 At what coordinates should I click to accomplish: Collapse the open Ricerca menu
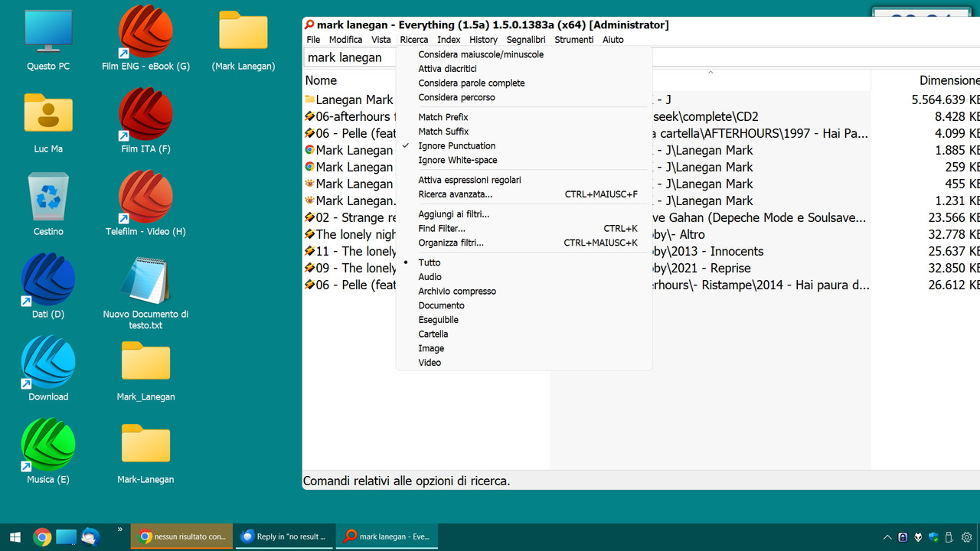point(414,40)
